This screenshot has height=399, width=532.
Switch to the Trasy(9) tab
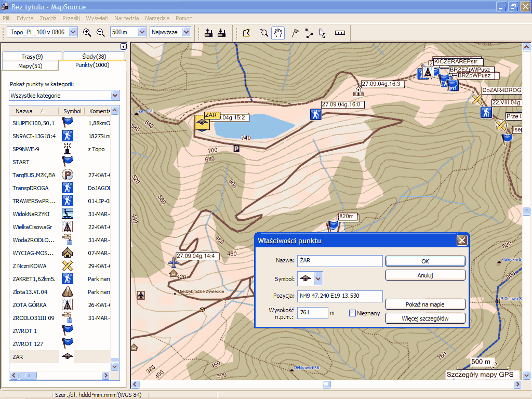click(32, 56)
